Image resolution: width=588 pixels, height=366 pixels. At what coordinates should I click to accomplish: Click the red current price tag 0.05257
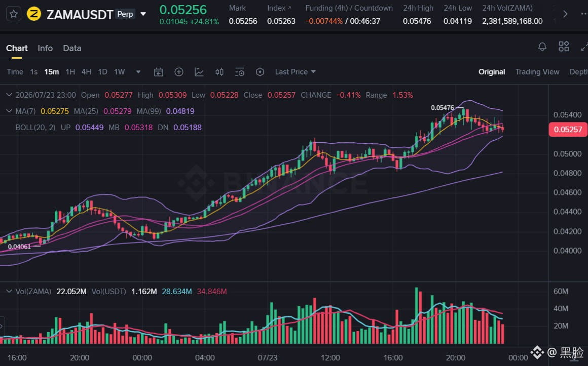[568, 129]
